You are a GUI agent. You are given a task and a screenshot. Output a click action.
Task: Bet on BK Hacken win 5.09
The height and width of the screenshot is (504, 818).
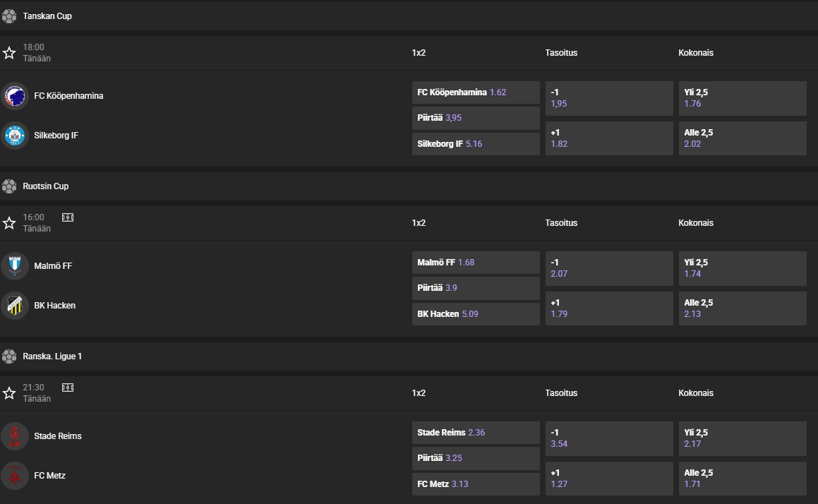pyautogui.click(x=476, y=314)
